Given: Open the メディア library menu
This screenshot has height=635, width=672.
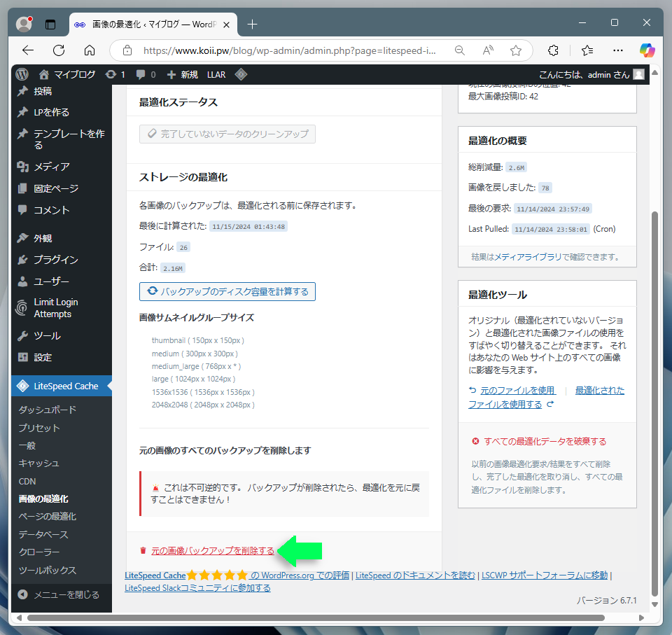Looking at the screenshot, I should coord(62,167).
